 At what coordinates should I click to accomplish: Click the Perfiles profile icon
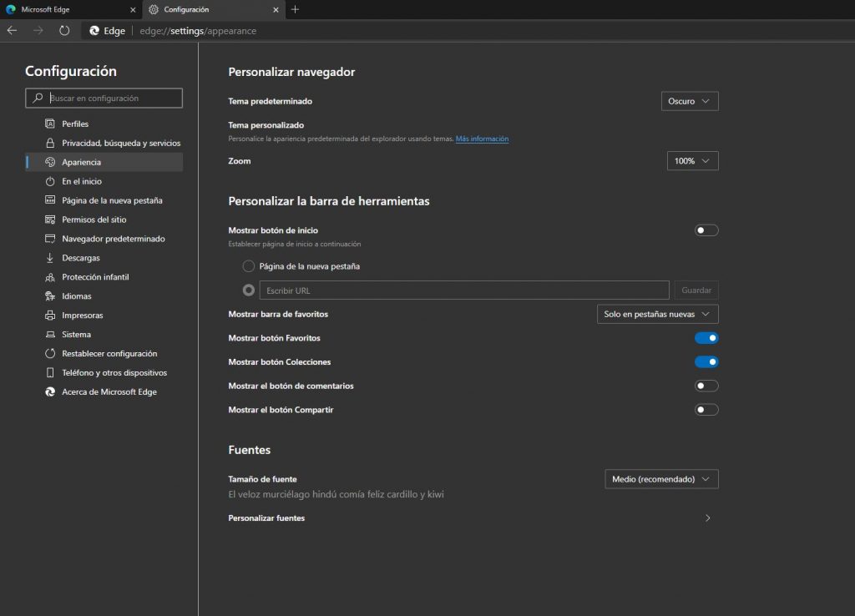pos(50,124)
